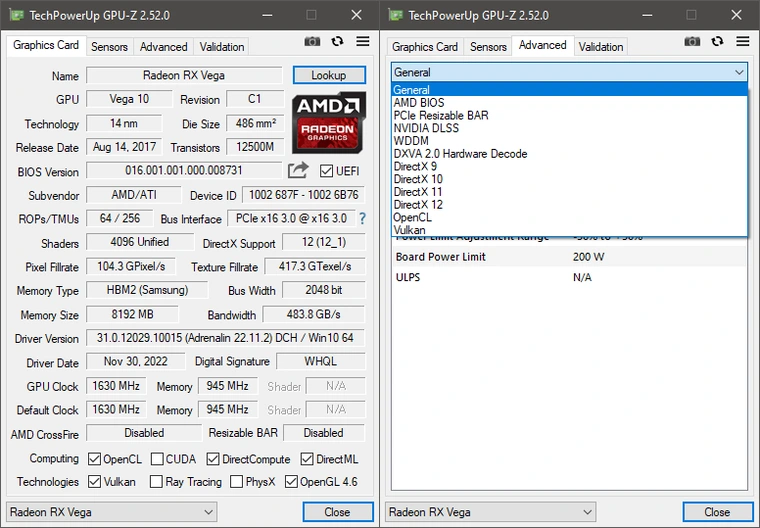Click GPU-Z app icon in right title bar
The width and height of the screenshot is (760, 528).
click(x=396, y=15)
